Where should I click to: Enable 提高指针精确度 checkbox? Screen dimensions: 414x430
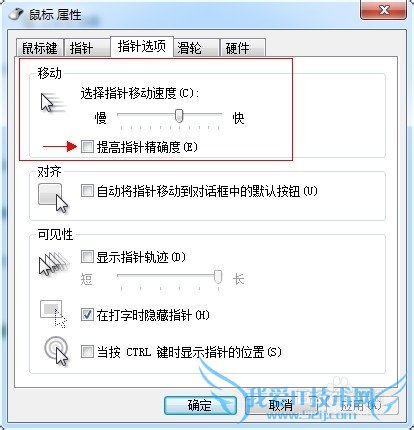[x=87, y=146]
